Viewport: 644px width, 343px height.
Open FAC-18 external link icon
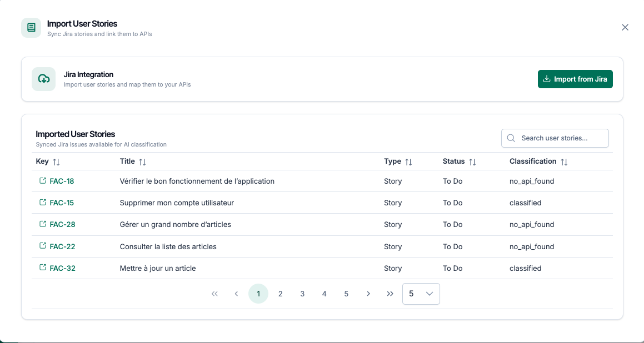pos(43,181)
